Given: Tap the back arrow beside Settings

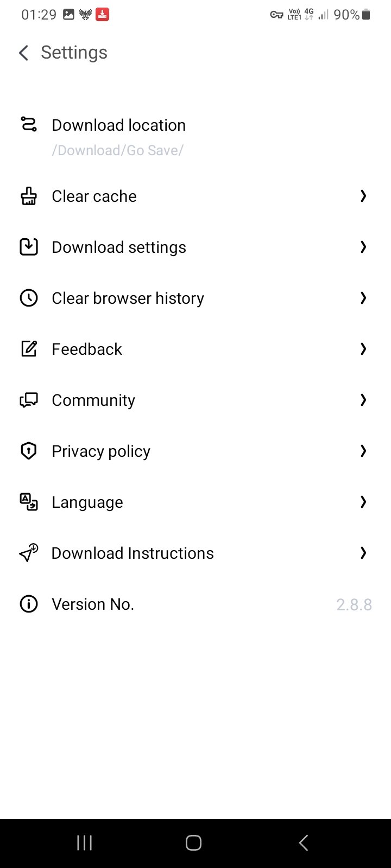Looking at the screenshot, I should tap(23, 53).
